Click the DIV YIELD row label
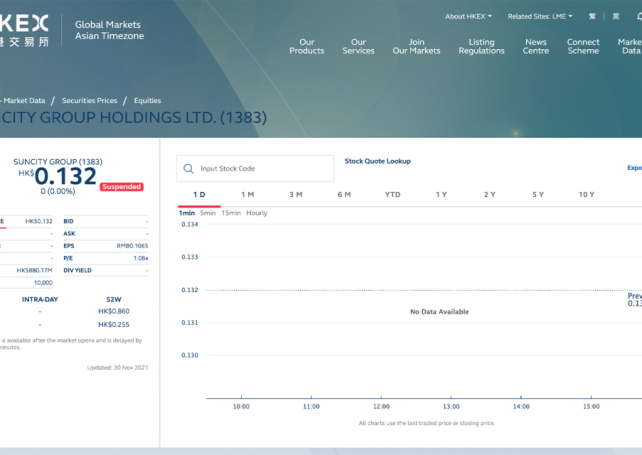 (77, 270)
